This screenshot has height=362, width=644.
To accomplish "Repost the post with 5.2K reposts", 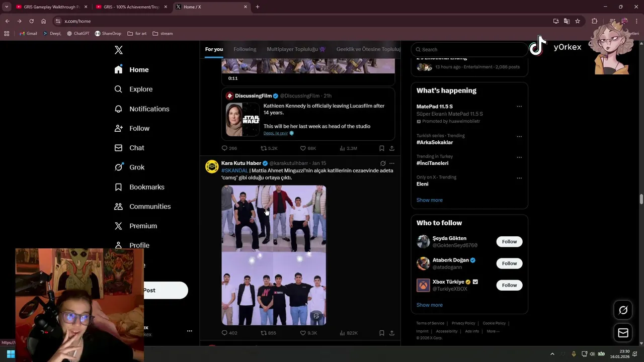I will (x=269, y=148).
